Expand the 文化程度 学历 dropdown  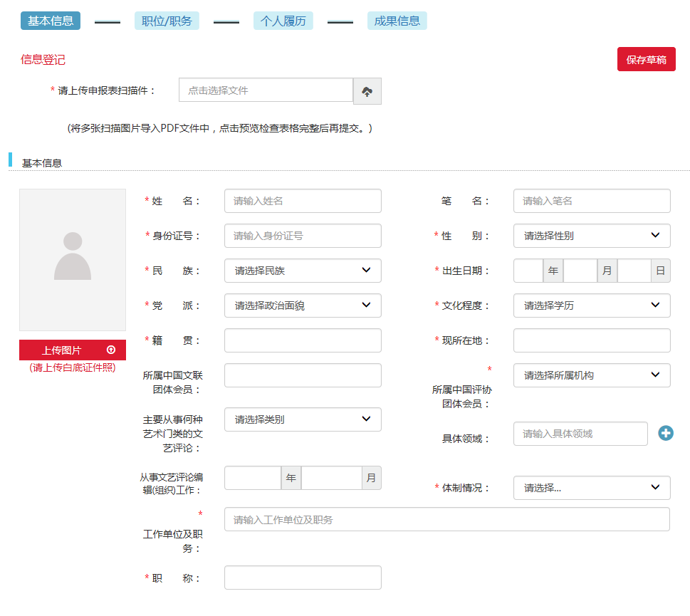point(591,306)
